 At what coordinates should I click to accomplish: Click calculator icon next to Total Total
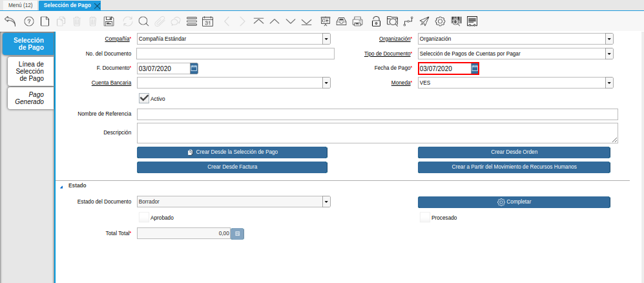[x=238, y=234]
